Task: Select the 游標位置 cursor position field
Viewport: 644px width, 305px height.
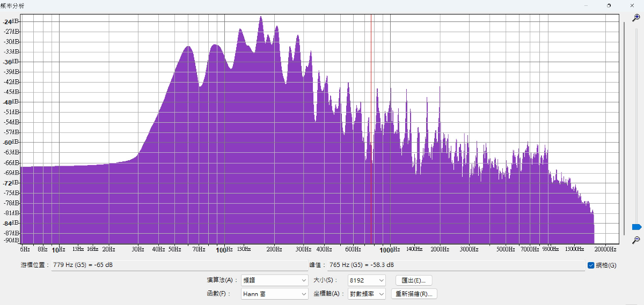Action: coord(178,265)
